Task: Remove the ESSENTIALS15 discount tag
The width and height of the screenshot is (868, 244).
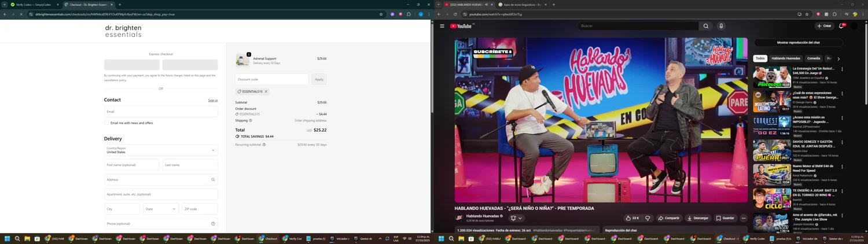Action: 266,91
